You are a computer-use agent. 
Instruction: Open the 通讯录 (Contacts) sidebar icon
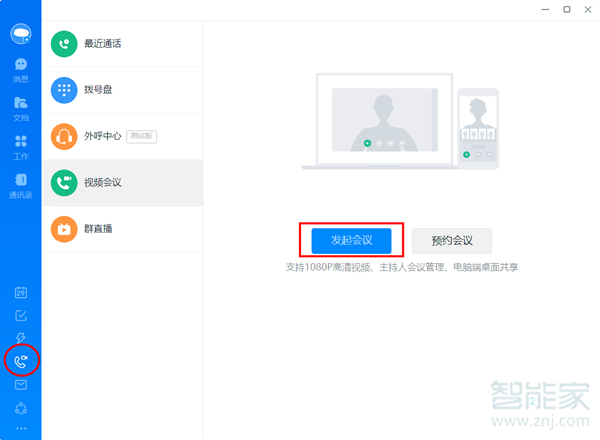pos(20,184)
